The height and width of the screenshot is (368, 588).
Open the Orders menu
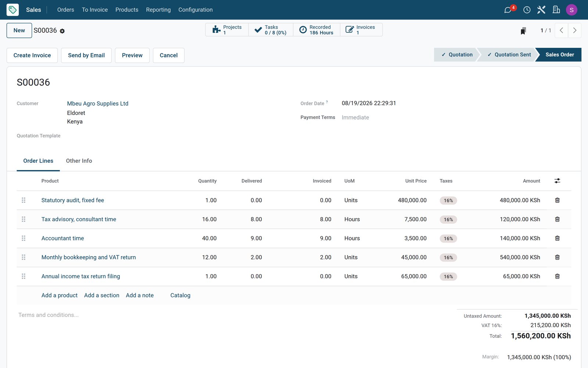coord(66,10)
